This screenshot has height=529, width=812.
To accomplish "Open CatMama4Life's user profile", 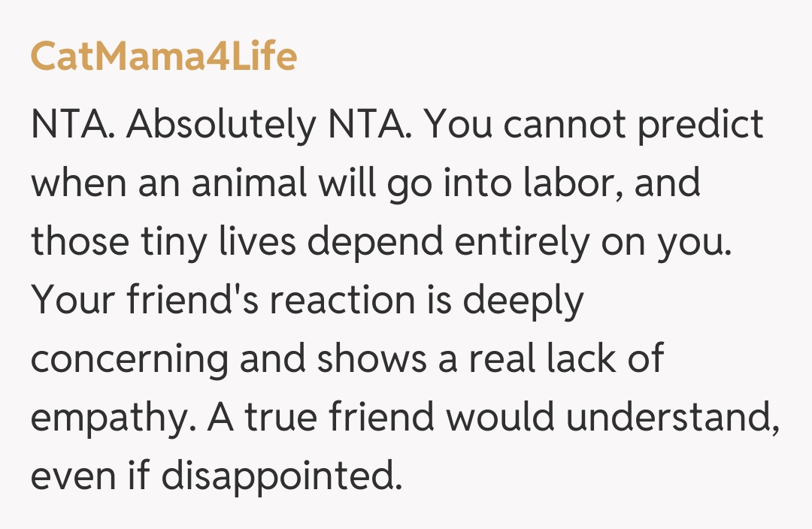I will (163, 56).
